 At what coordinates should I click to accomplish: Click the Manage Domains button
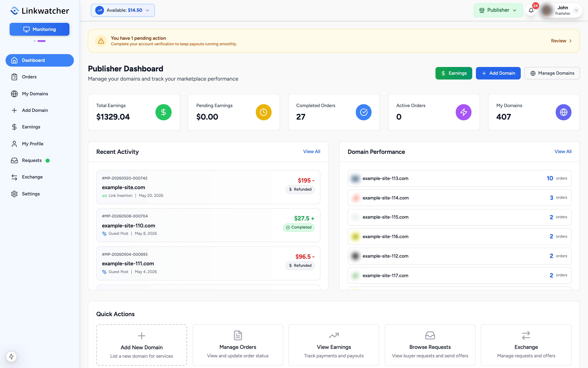tap(552, 73)
